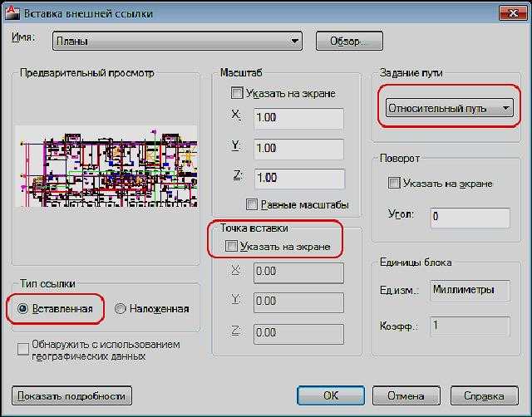Click the X scale input field
The width and height of the screenshot is (532, 417).
pyautogui.click(x=298, y=118)
